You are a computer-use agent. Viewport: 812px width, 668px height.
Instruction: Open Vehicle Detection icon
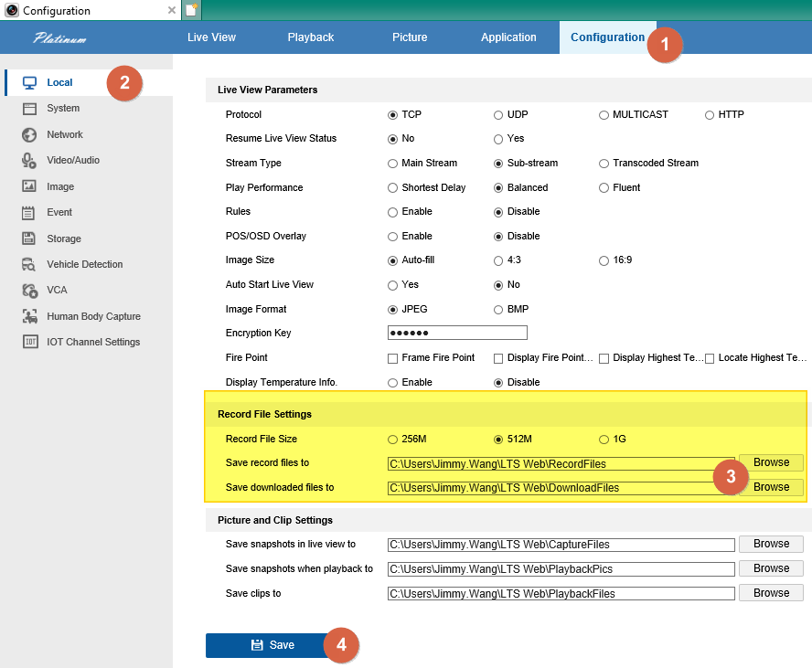(29, 264)
